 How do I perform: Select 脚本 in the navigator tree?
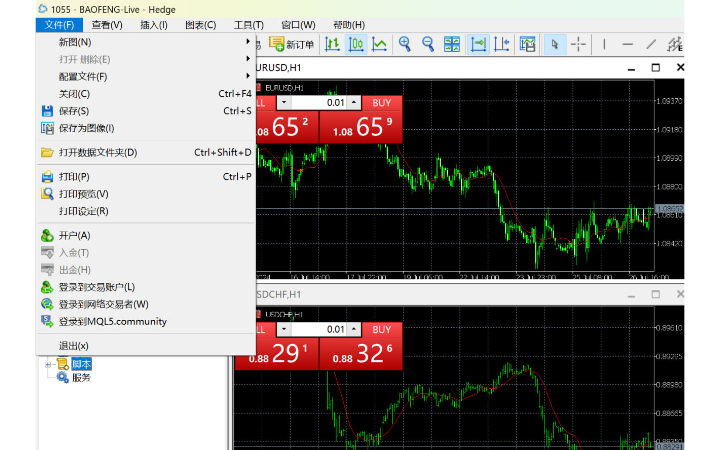pos(81,365)
